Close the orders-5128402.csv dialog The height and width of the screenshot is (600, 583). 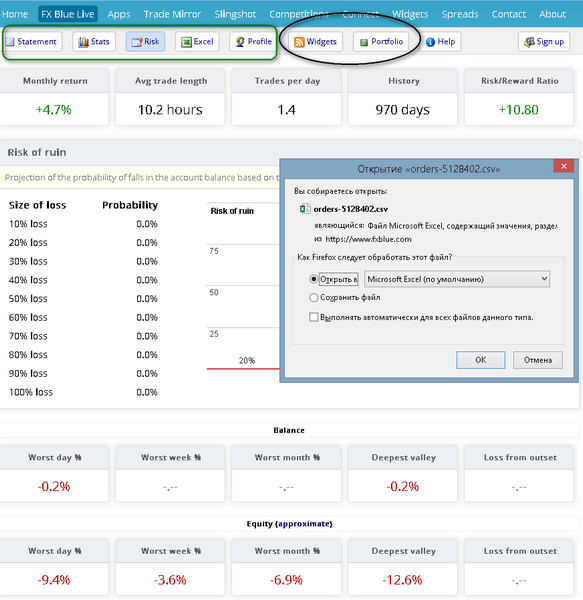click(563, 166)
